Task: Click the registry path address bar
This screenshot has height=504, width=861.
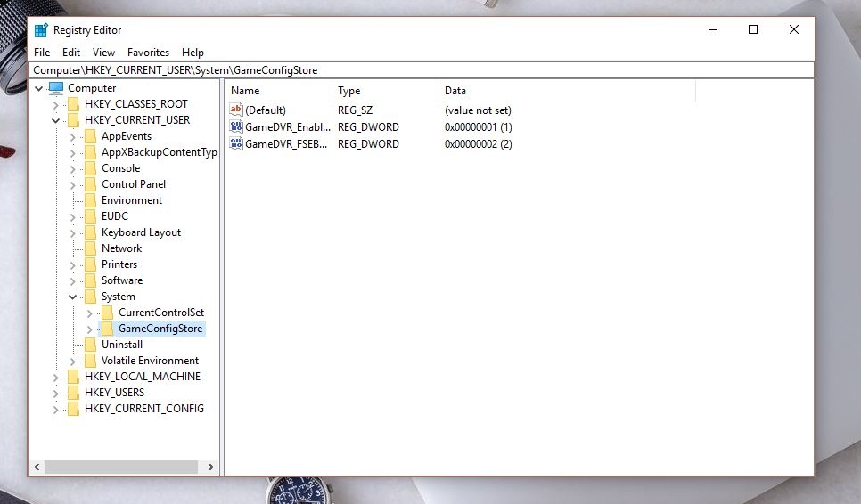Action: point(422,70)
